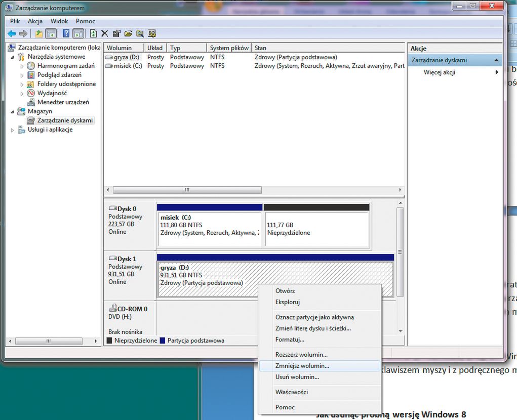The height and width of the screenshot is (420, 517).
Task: Sort by Typ column header
Action: (187, 48)
